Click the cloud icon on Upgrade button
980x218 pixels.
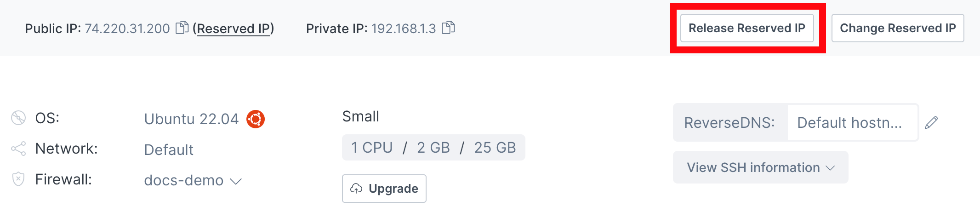tap(356, 189)
